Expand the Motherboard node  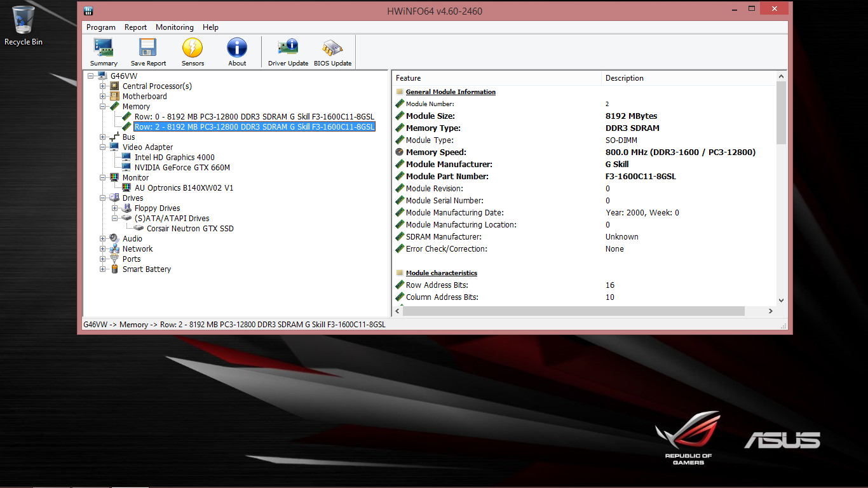[102, 96]
